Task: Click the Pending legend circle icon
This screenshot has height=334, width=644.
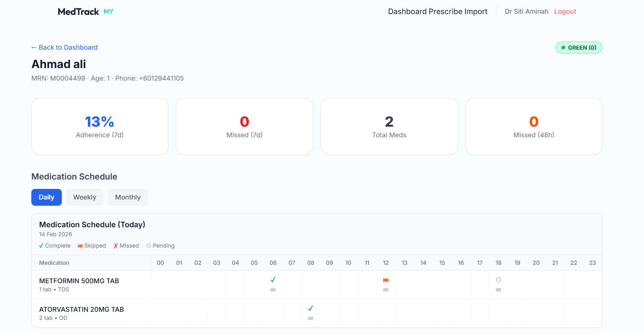Action: tap(149, 246)
